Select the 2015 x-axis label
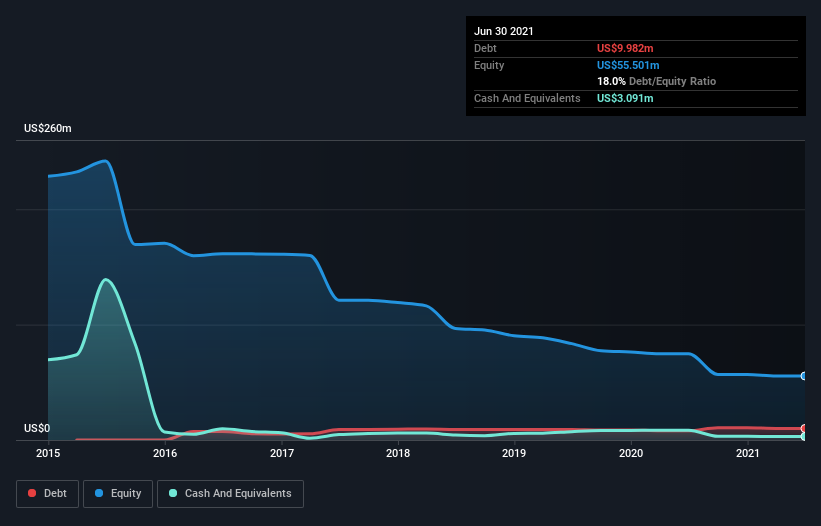821x526 pixels. pyautogui.click(x=48, y=453)
